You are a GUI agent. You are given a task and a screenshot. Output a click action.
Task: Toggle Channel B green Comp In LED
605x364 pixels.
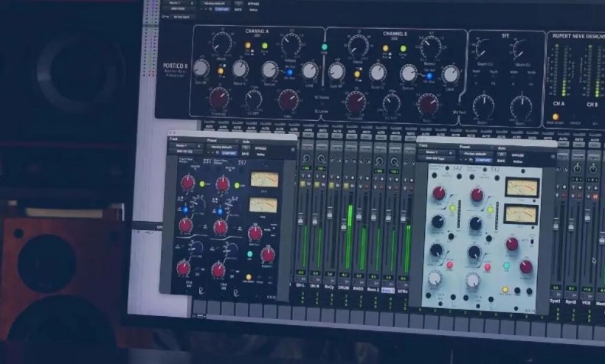403,49
